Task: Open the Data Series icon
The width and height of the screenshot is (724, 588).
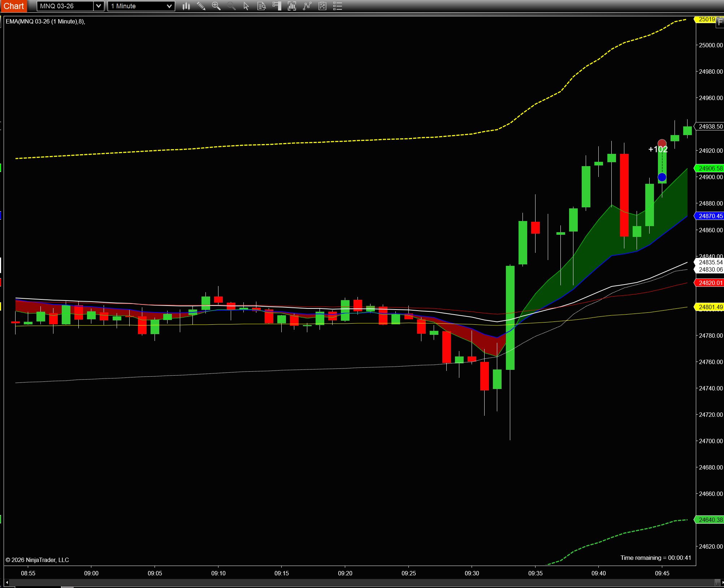Action: (292, 6)
